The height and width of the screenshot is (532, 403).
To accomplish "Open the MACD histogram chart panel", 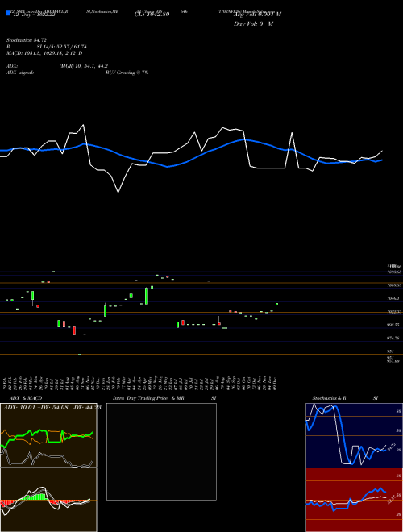I will point(48,500).
